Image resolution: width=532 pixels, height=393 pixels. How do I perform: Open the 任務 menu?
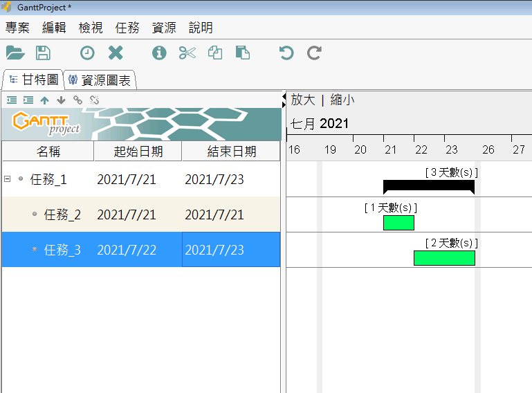(x=127, y=28)
